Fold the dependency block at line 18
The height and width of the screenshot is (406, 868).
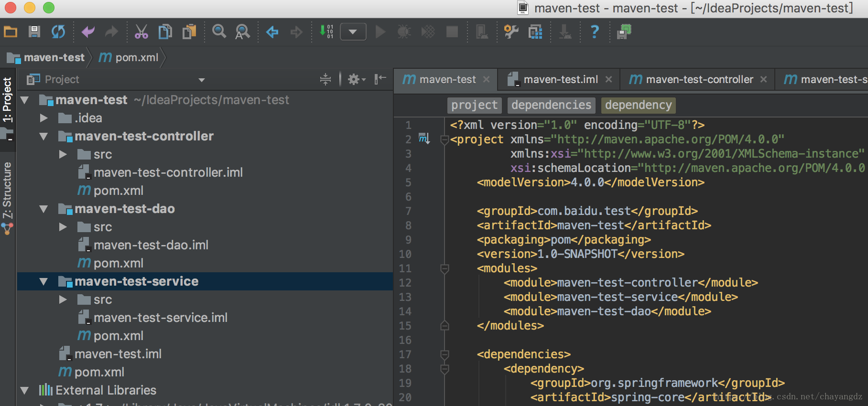coord(445,369)
